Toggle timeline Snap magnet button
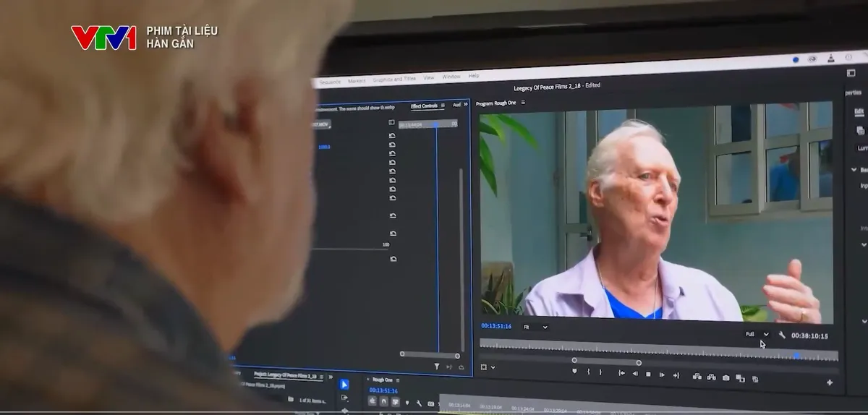868x415 pixels. coord(384,401)
